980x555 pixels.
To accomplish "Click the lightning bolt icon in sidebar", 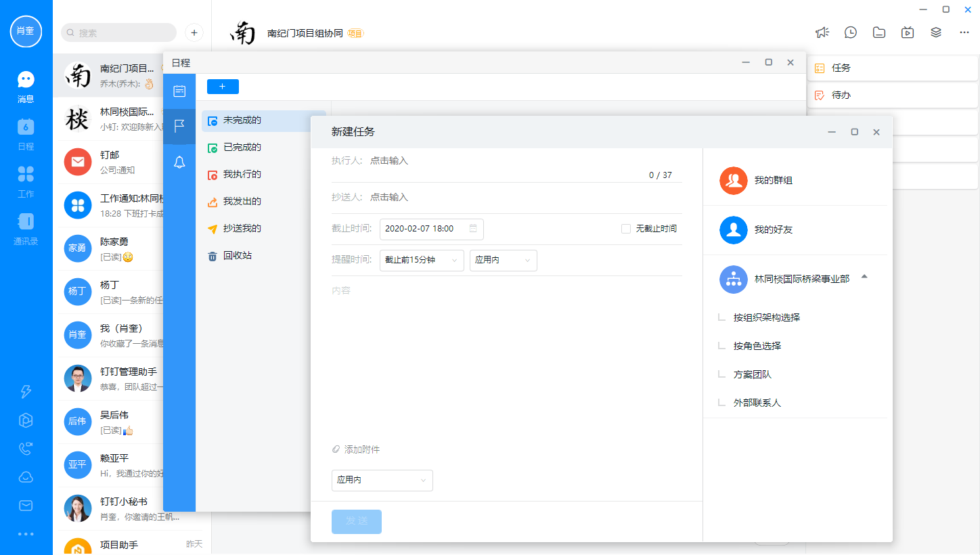I will [x=26, y=391].
